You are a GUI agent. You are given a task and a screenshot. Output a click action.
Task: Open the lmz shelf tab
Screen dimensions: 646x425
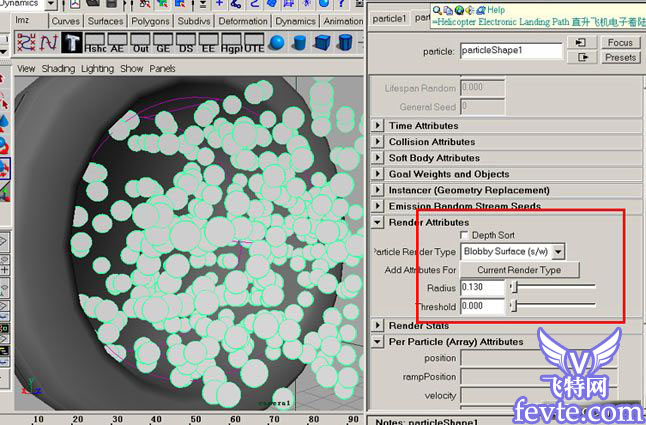click(22, 20)
